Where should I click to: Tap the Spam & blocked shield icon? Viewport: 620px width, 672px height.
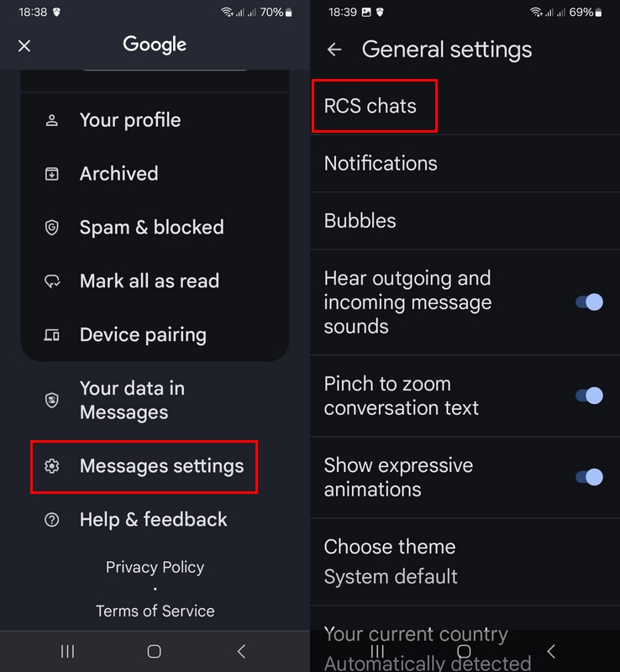pos(52,227)
